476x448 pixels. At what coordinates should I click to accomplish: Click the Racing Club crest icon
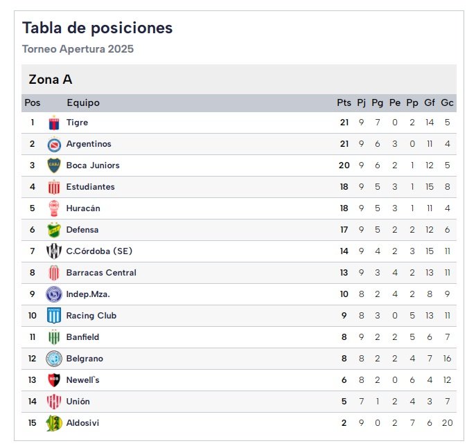coord(54,316)
